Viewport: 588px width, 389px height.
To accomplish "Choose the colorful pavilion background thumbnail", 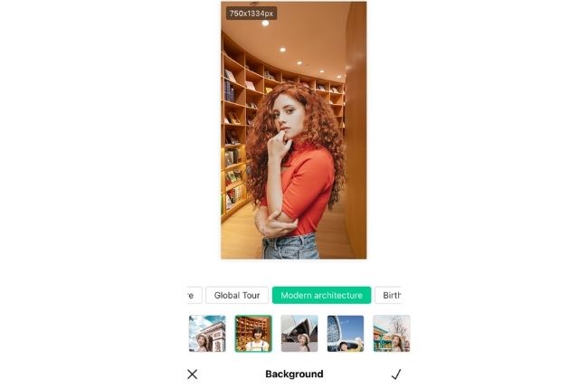I will (392, 334).
